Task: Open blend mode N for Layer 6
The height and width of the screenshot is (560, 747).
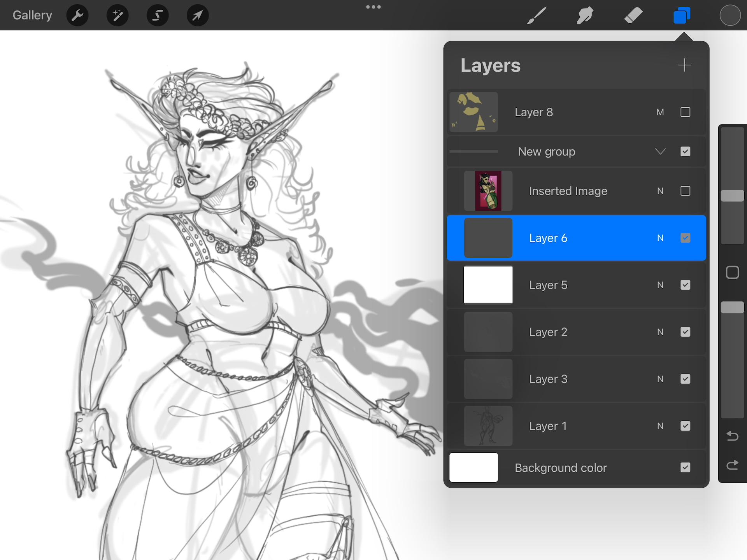Action: [660, 238]
